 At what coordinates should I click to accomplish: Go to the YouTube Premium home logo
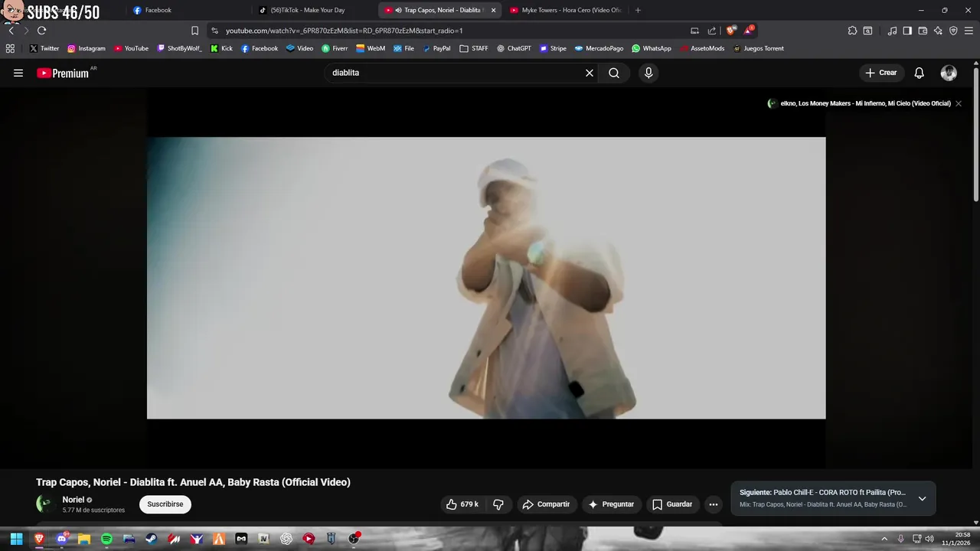[63, 73]
